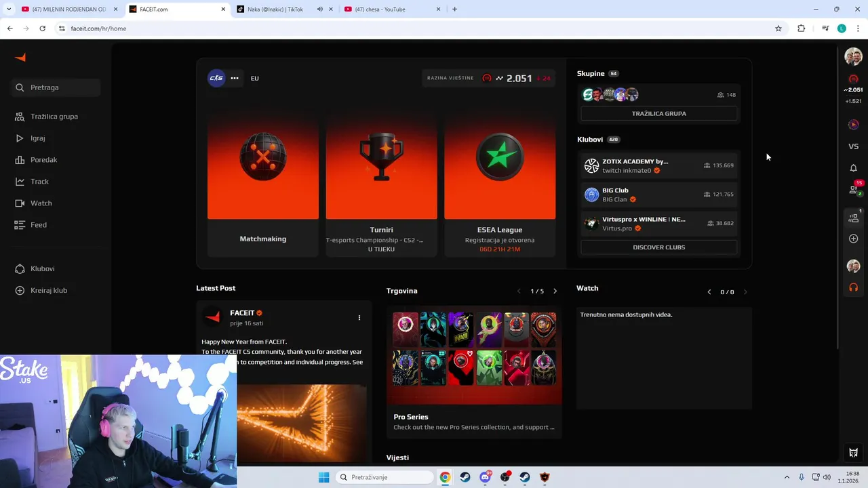The image size is (868, 488).
Task: Open friends list with 15 badge
Action: (x=854, y=189)
